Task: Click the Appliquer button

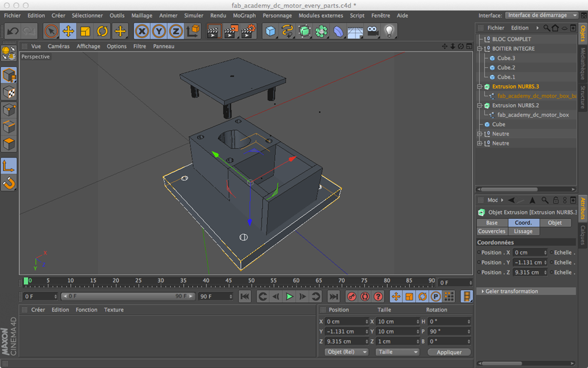Action: point(449,352)
